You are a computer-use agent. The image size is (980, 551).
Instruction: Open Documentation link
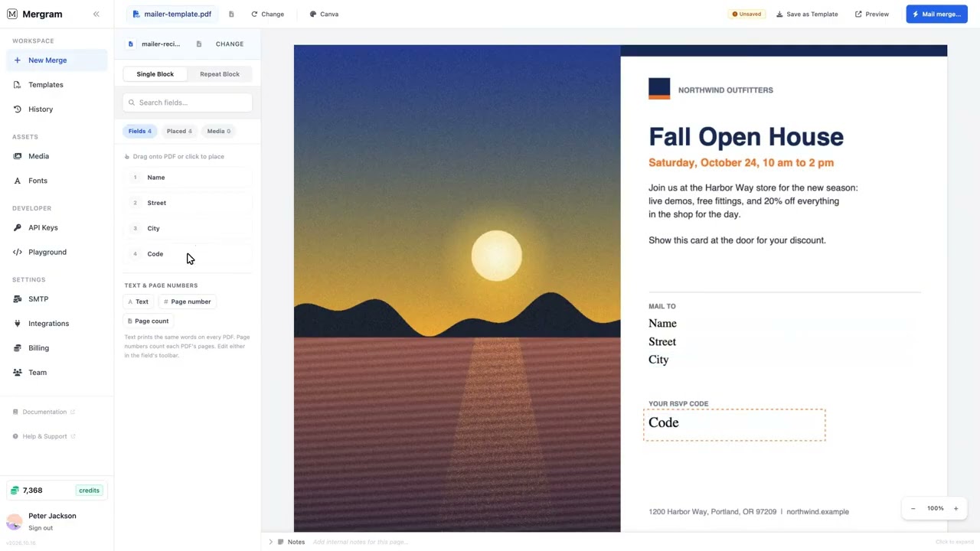coord(44,412)
